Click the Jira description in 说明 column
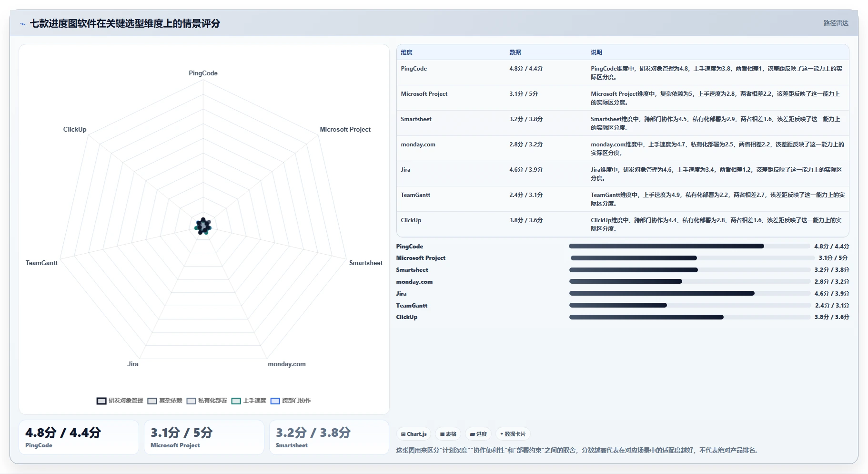This screenshot has width=868, height=474. tap(717, 174)
